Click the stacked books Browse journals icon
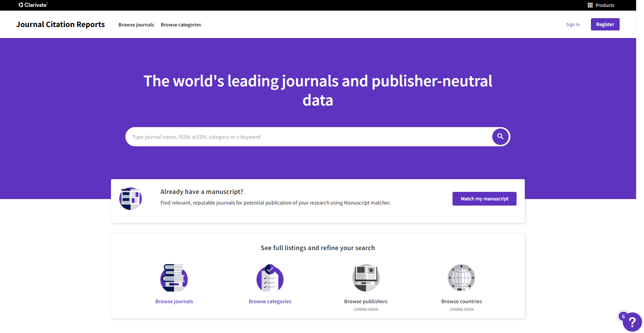Viewport: 644px width, 333px height. coord(174,277)
